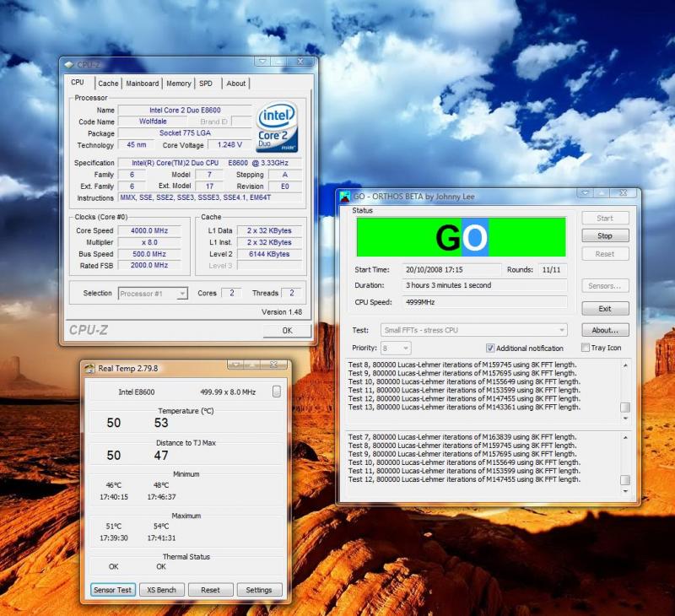The image size is (675, 616).
Task: Click the CPU Speed 4999MHz field
Action: 484,302
